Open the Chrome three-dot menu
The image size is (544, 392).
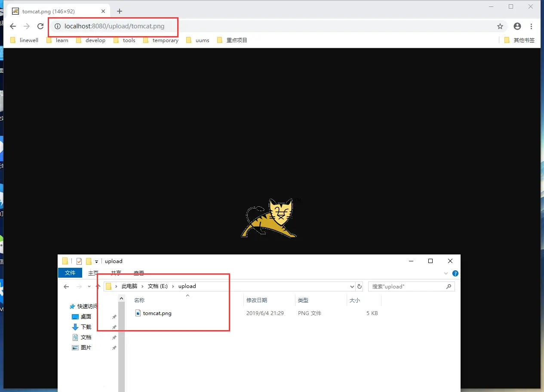(x=532, y=26)
